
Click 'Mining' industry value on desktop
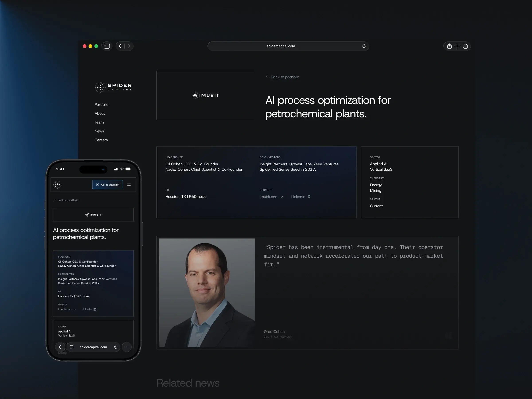[x=376, y=190]
